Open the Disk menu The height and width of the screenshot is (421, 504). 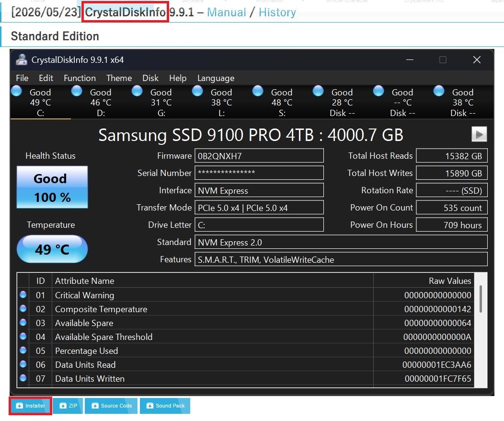pos(150,78)
